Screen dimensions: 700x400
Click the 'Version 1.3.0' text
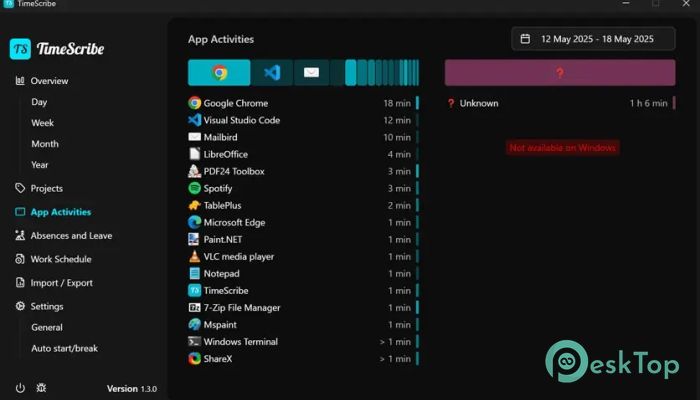click(x=132, y=389)
